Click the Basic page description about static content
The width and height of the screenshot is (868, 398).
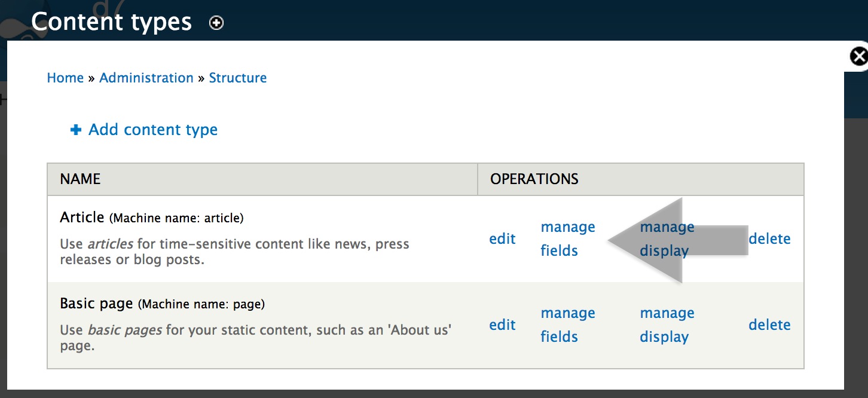(256, 338)
